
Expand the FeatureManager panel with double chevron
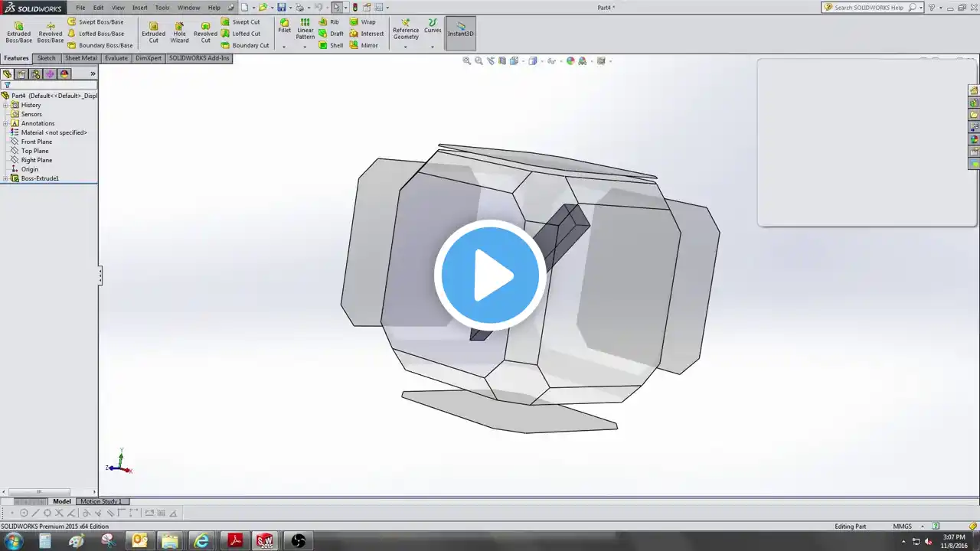[x=93, y=74]
